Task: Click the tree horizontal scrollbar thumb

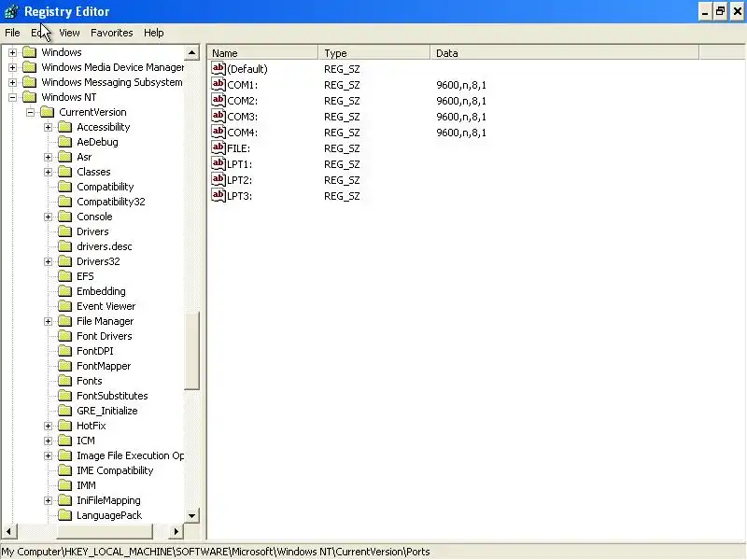Action: pos(105,531)
